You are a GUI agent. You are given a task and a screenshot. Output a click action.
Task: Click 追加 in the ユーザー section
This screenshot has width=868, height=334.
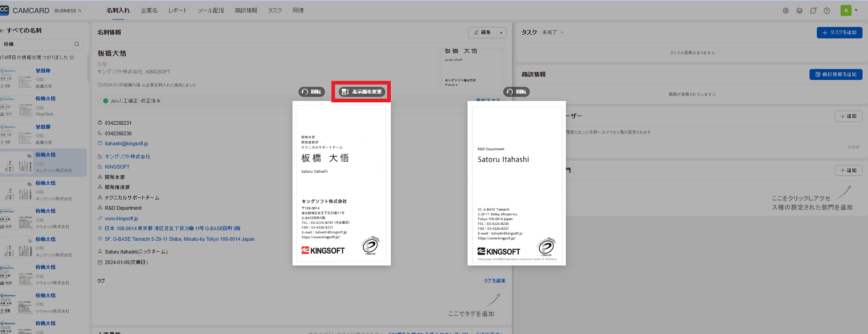(848, 116)
